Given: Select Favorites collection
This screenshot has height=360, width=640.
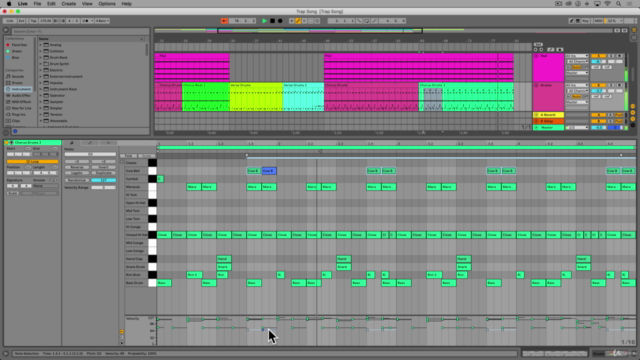Looking at the screenshot, I should [x=19, y=45].
